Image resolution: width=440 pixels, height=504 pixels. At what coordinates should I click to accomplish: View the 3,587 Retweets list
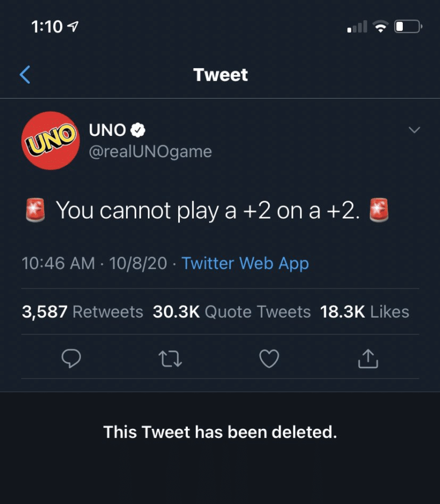tap(82, 312)
